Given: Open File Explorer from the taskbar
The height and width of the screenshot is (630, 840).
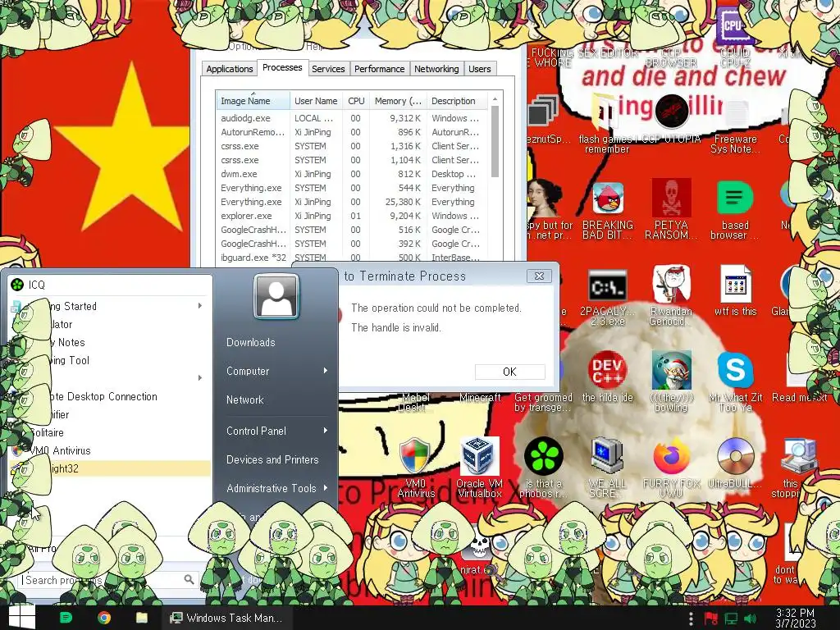Looking at the screenshot, I should (142, 618).
